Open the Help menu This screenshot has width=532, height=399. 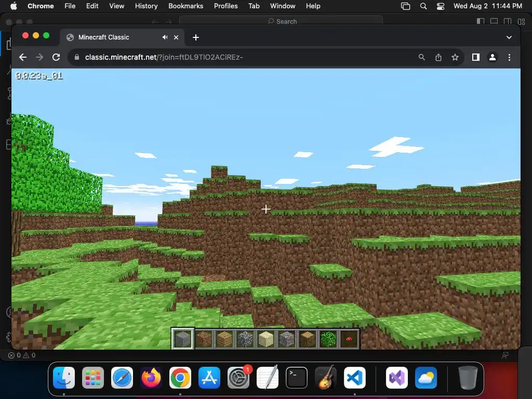(313, 6)
